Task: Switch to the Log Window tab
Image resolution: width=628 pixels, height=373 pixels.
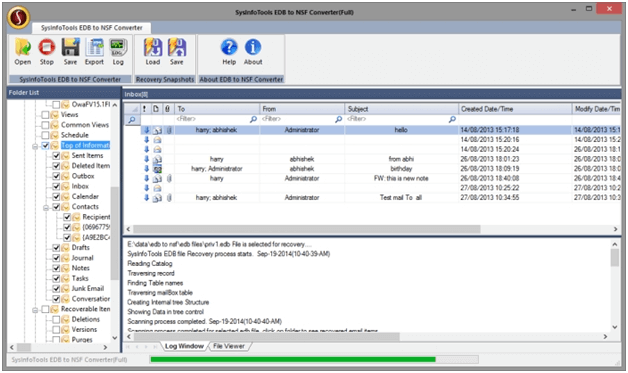Action: [x=184, y=346]
